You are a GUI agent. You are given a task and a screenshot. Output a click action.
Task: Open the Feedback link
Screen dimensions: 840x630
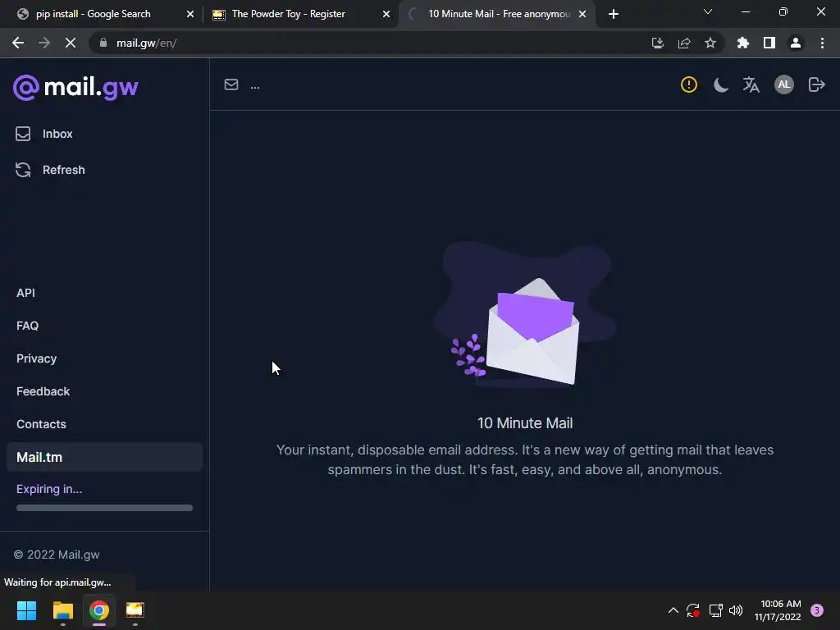[x=43, y=391]
